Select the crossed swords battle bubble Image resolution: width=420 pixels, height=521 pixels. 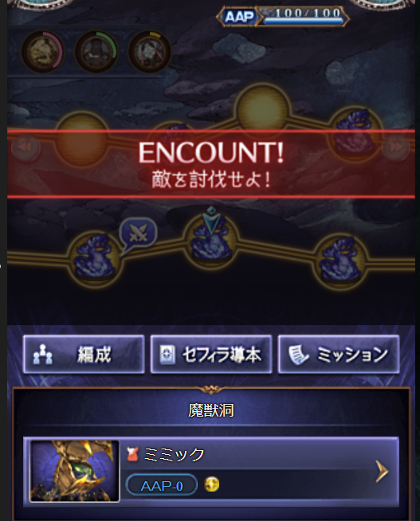point(138,232)
